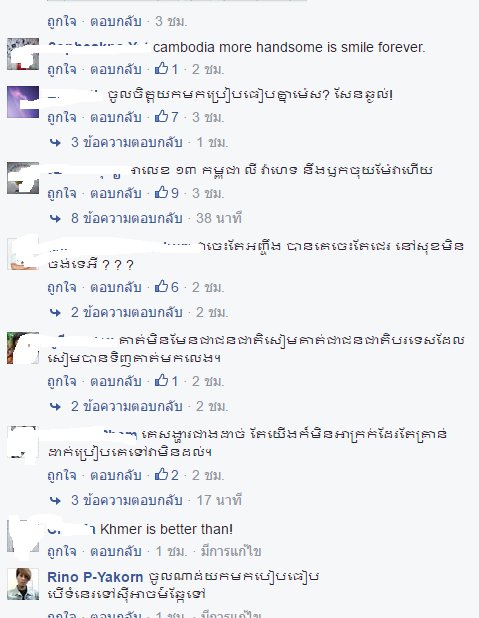479x618 pixels.
Task: Click thumbs-up icon with 2 likes
Action: click(x=161, y=475)
